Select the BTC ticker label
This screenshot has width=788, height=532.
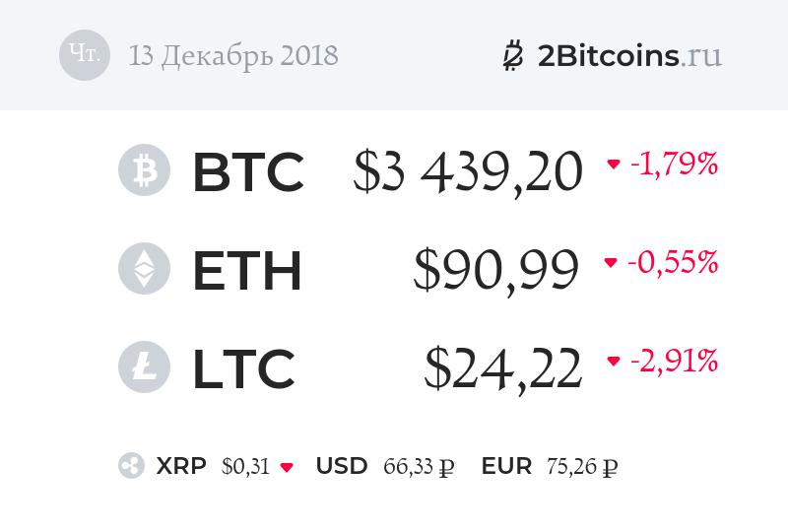pyautogui.click(x=248, y=171)
